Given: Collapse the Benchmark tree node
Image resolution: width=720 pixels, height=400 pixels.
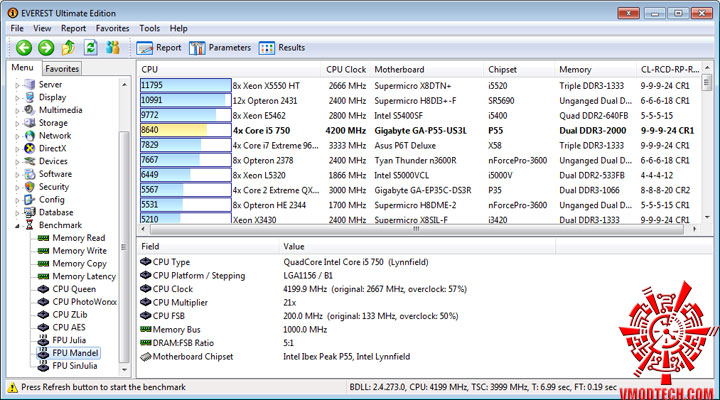Looking at the screenshot, I should pyautogui.click(x=17, y=225).
